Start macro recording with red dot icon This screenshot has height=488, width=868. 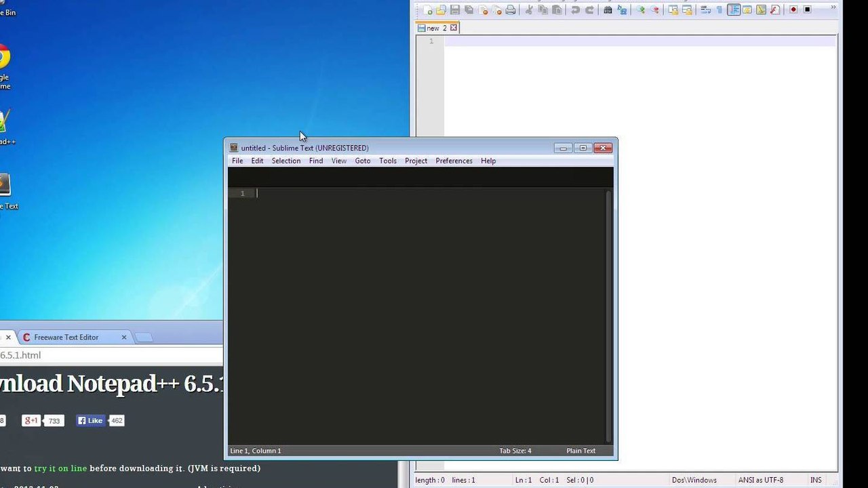point(793,9)
